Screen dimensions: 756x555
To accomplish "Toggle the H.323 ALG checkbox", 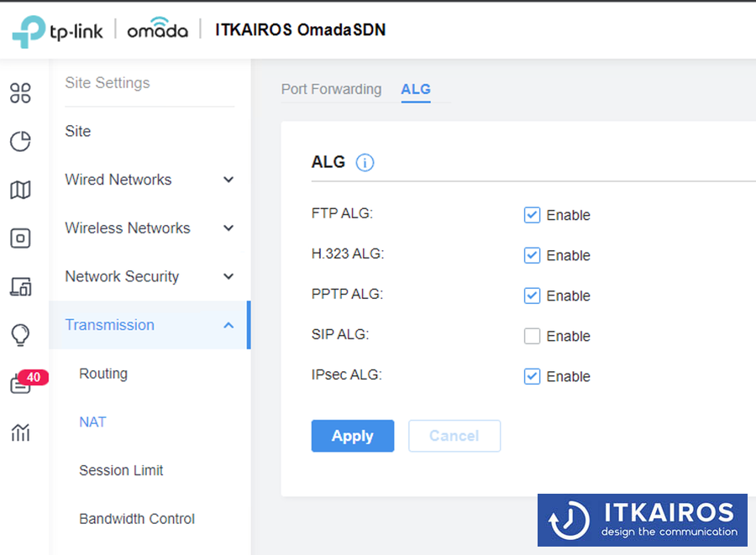I will click(x=532, y=255).
